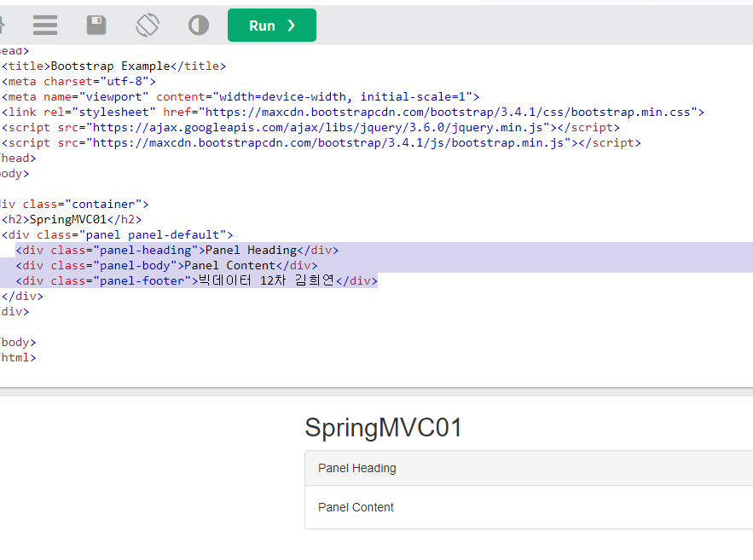Click the div class="container" line
Screen dimensions: 753x560
pos(74,205)
